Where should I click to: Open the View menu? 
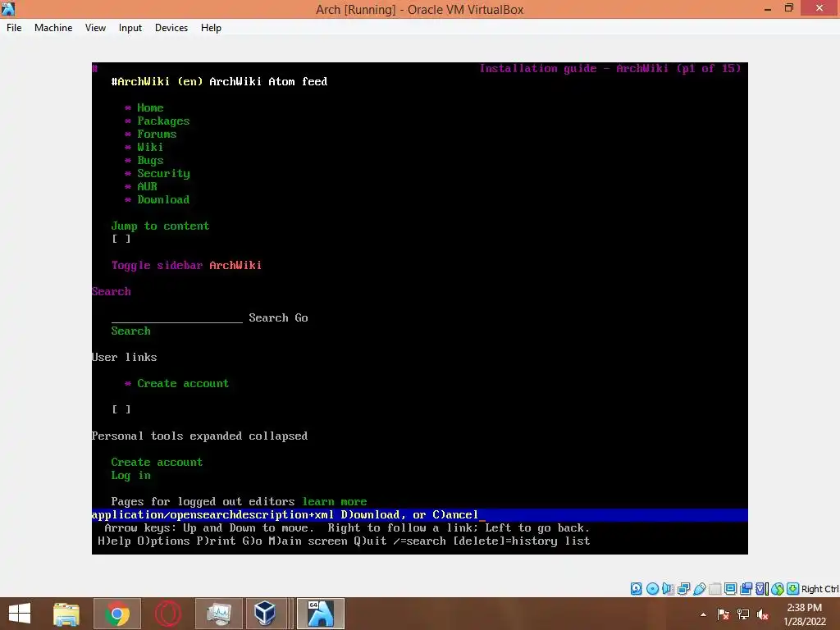[x=95, y=28]
